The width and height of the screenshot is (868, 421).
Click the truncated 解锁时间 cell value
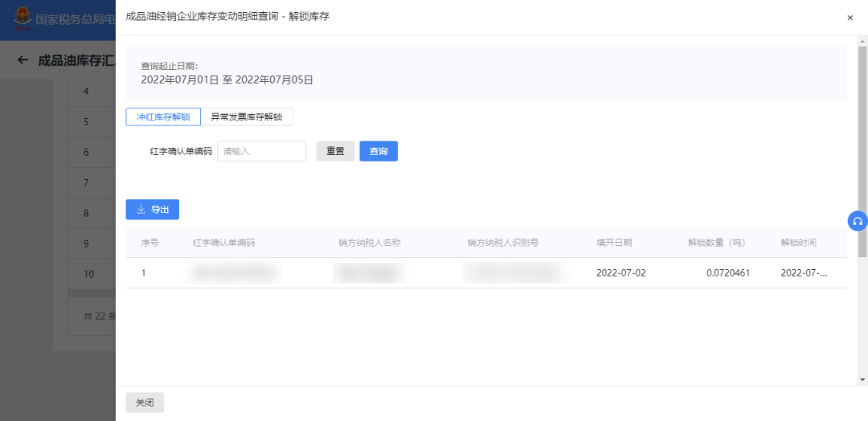point(803,273)
